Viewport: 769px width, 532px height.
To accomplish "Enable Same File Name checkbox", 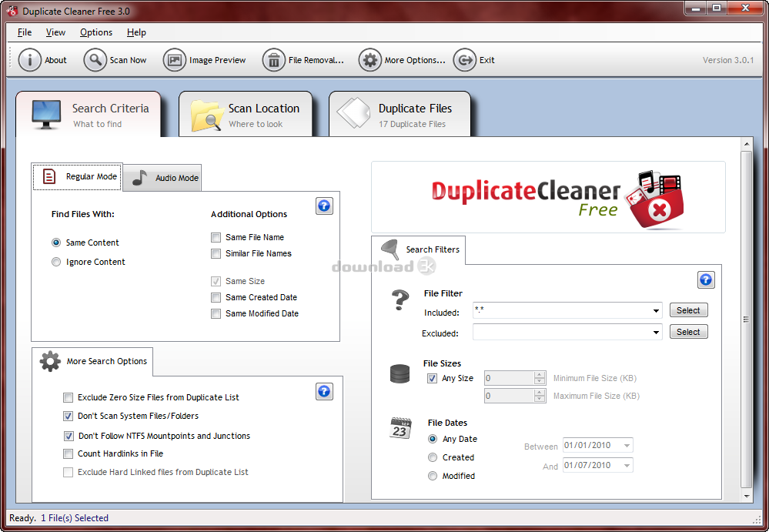I will click(216, 237).
